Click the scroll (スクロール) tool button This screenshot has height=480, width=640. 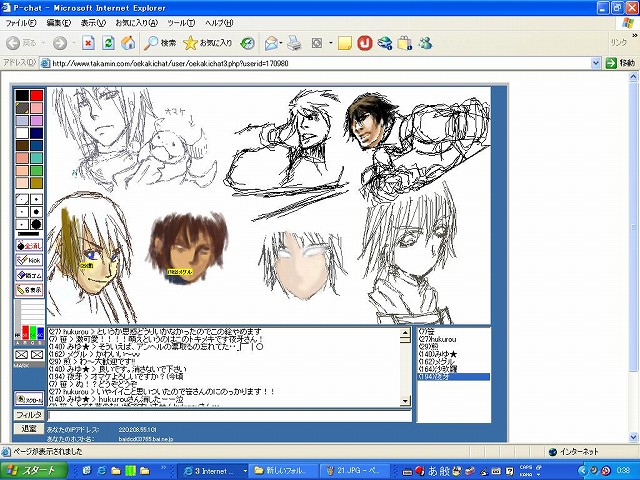pos(29,399)
